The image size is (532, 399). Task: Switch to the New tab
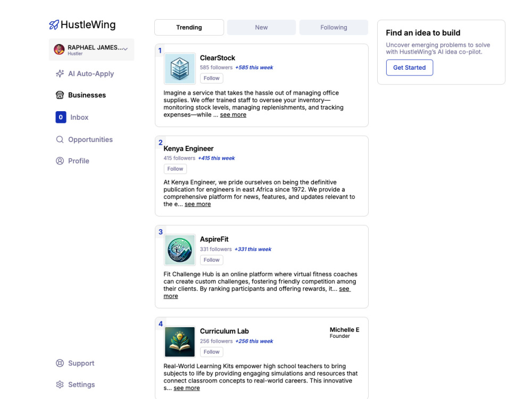click(x=261, y=28)
